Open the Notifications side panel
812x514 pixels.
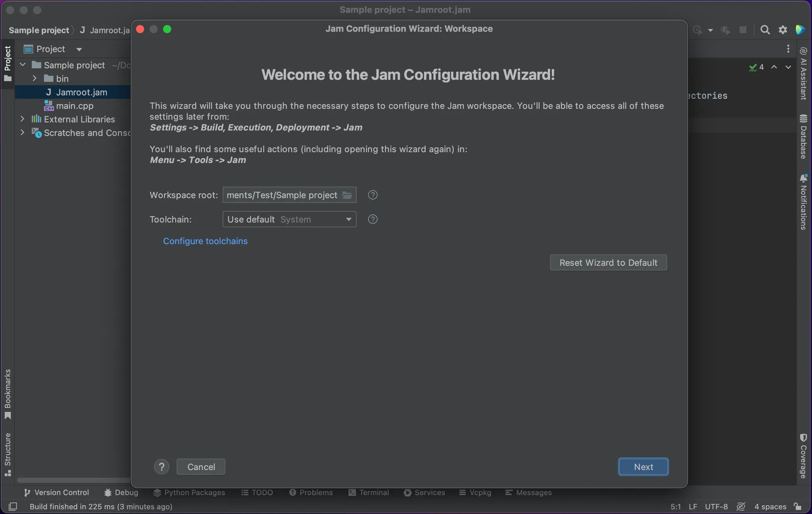803,202
